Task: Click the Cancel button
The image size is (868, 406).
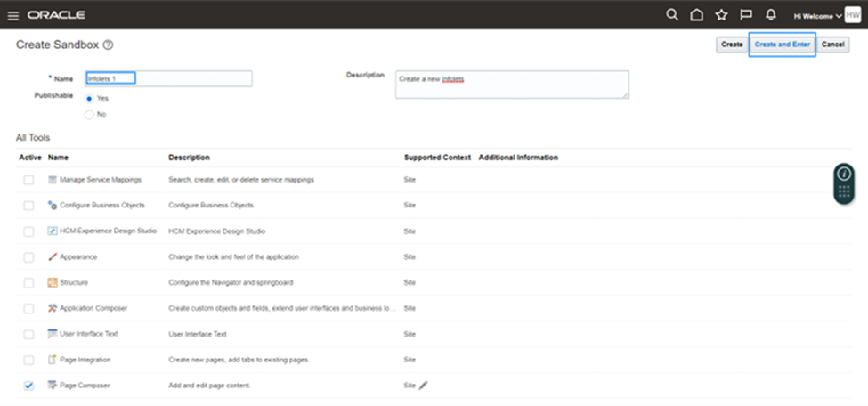Action: pyautogui.click(x=832, y=45)
